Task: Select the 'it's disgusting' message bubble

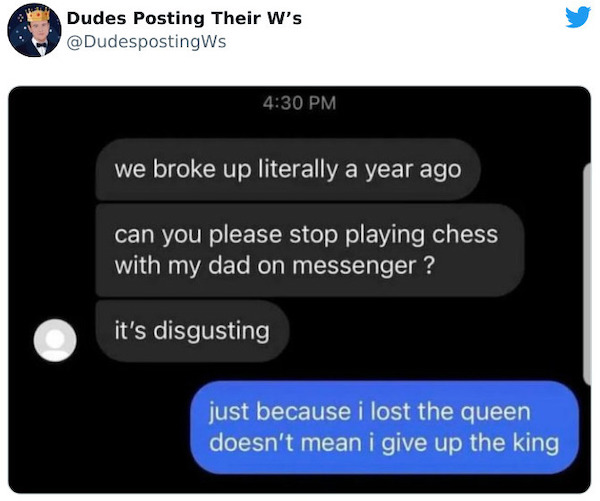Action: pyautogui.click(x=192, y=331)
